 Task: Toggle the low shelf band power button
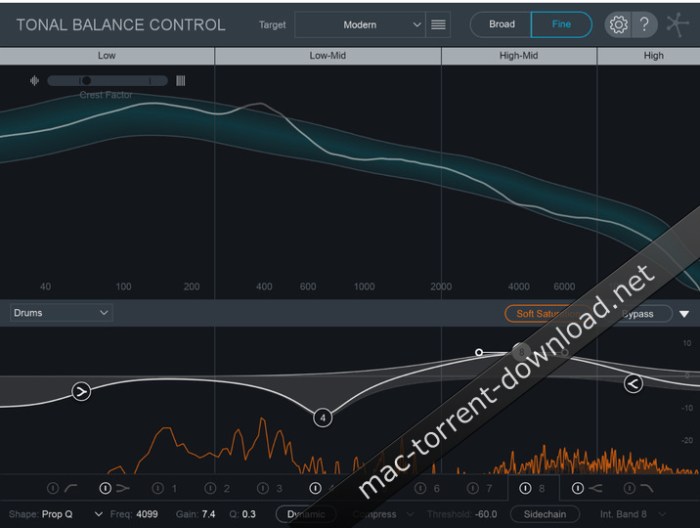tap(105, 488)
